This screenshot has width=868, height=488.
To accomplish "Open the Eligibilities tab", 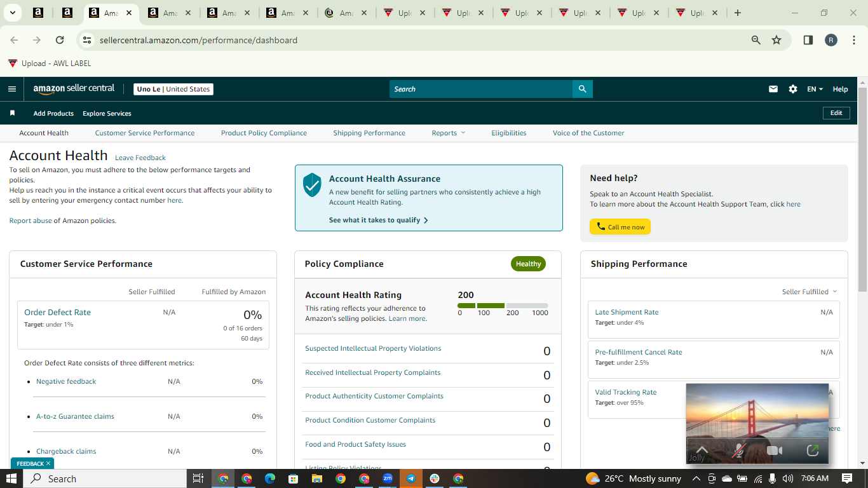I will [509, 133].
